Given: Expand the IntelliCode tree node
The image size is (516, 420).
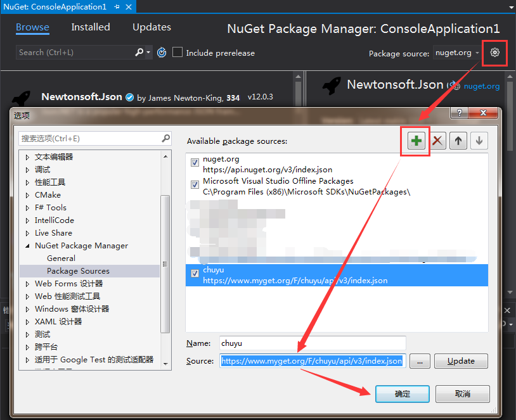Looking at the screenshot, I should (x=27, y=220).
